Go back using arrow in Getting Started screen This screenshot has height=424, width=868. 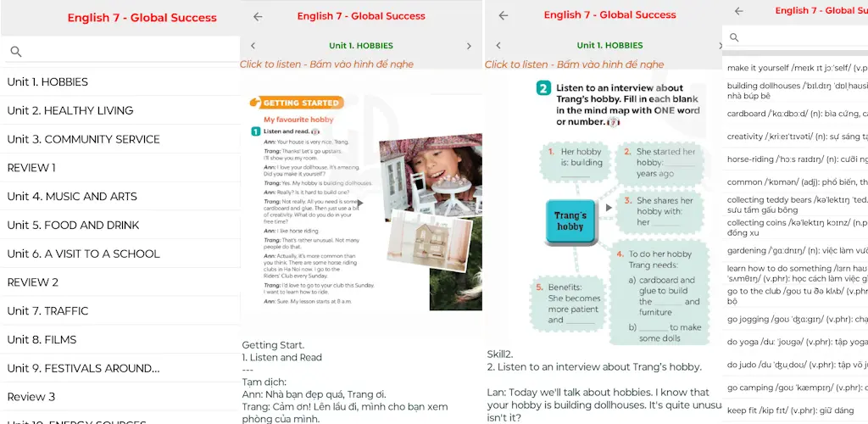pyautogui.click(x=258, y=17)
